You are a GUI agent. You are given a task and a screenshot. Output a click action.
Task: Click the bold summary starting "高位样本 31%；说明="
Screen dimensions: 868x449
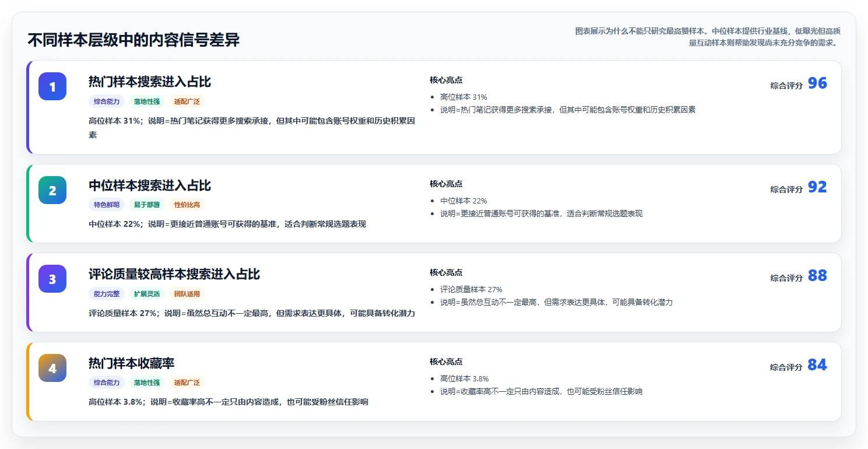[252, 128]
